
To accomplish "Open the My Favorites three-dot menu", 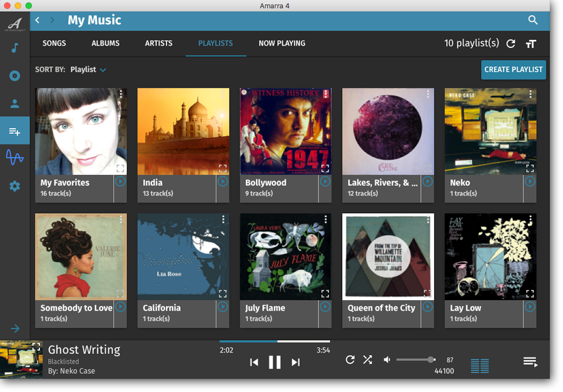I will [121, 94].
